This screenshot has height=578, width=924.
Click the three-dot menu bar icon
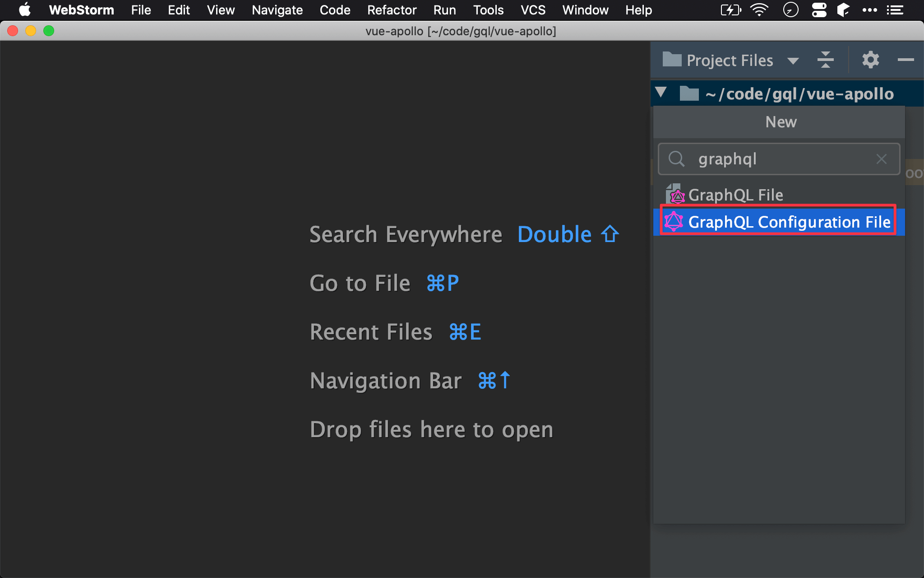click(869, 10)
